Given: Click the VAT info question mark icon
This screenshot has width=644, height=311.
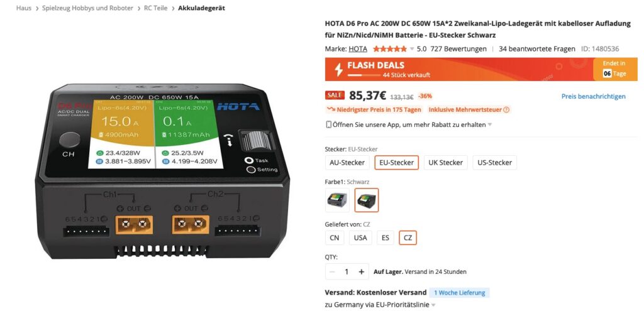Looking at the screenshot, I should [x=506, y=110].
